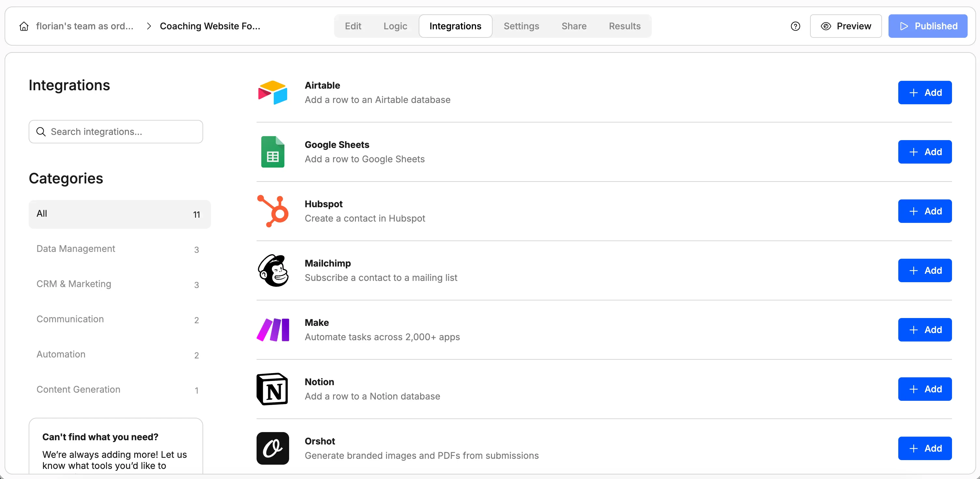Viewport: 980px width, 479px height.
Task: Click the Airtable logo icon
Action: (x=273, y=92)
